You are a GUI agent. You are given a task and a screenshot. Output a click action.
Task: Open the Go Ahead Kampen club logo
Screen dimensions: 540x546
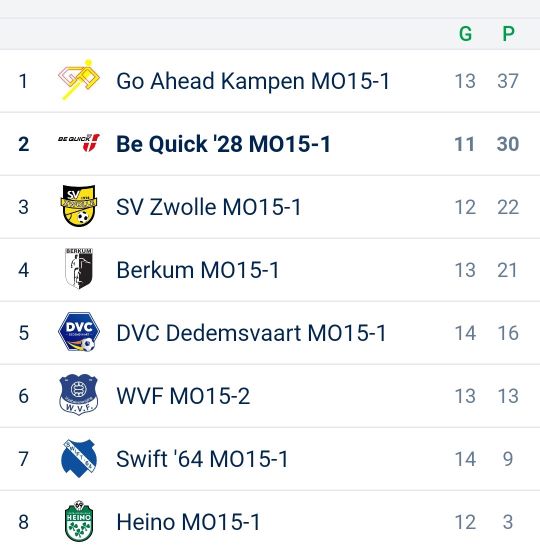click(x=79, y=80)
